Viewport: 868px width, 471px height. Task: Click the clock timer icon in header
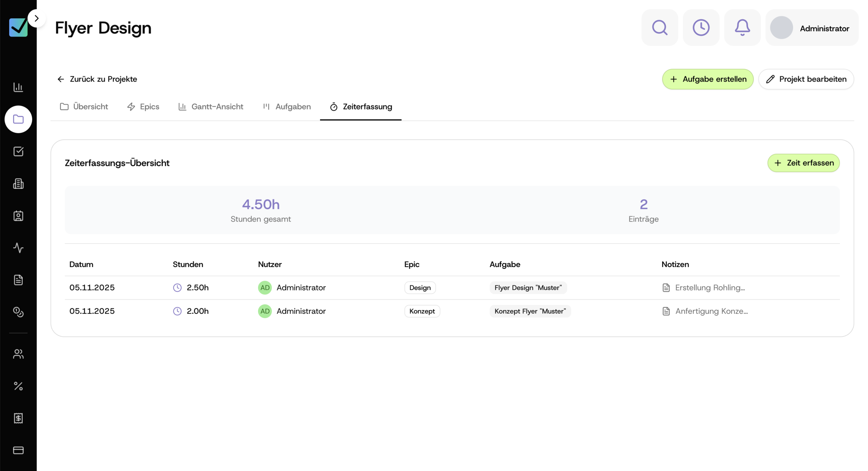click(701, 27)
